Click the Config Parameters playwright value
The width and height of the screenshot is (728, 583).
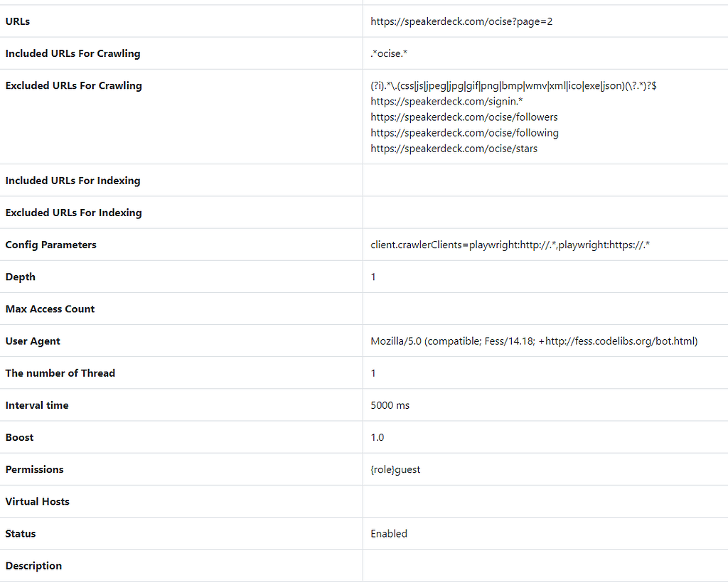[x=510, y=245]
